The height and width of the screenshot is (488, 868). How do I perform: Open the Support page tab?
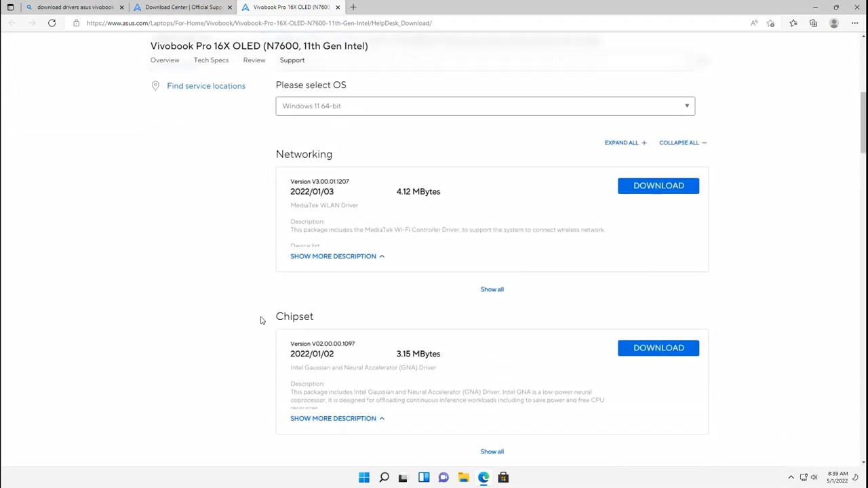292,60
